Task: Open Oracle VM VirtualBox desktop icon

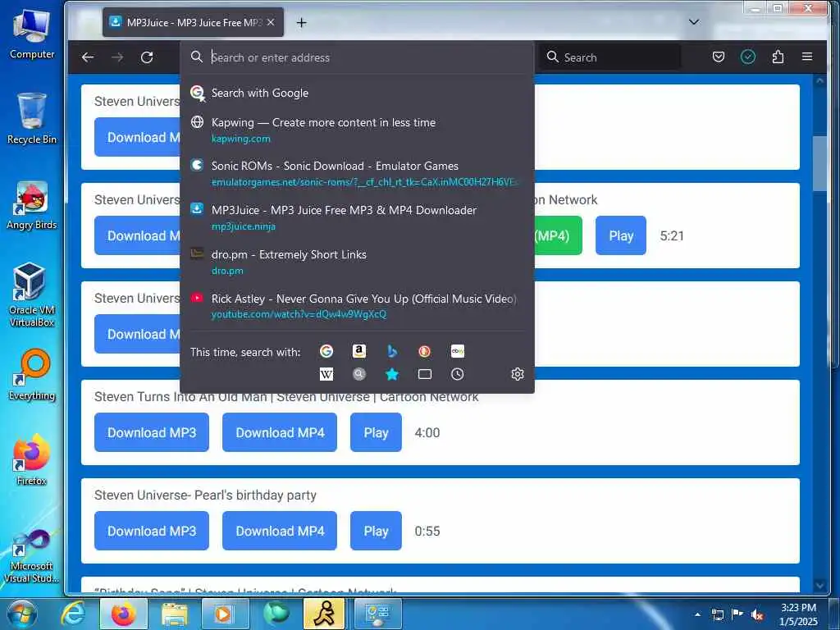Action: point(31,294)
